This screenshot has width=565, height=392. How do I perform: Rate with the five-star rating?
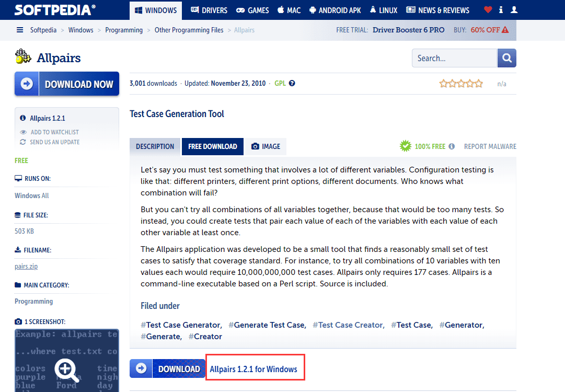[461, 84]
